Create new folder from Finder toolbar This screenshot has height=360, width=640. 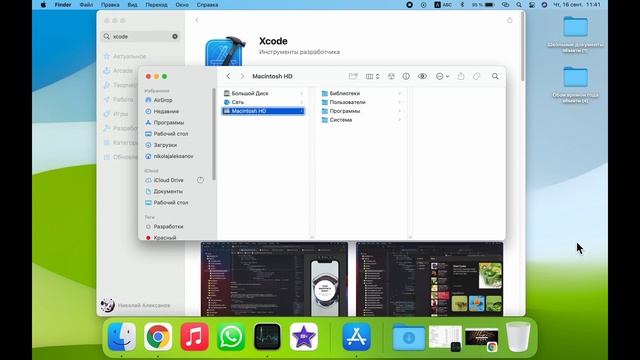tap(353, 76)
